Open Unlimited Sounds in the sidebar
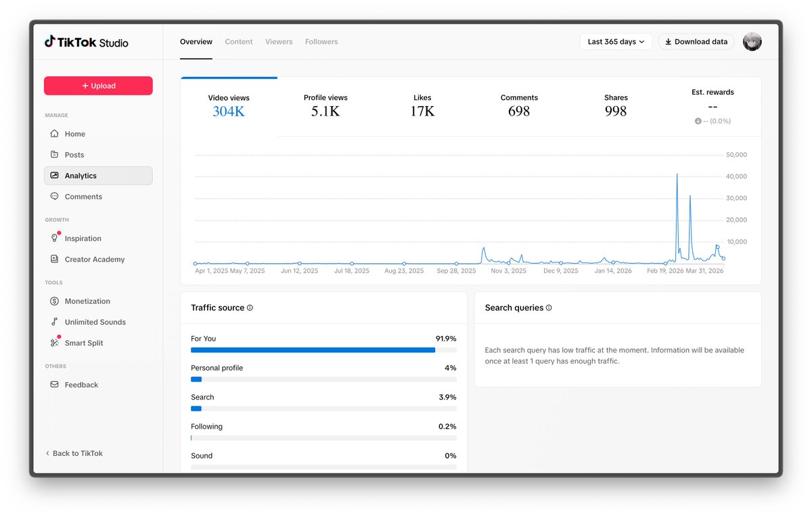The image size is (812, 516). pos(98,323)
